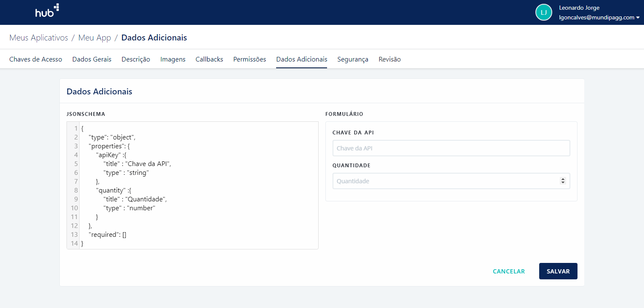Click code line "title" : "Quantidade"
Viewport: 644px width, 308px height.
pyautogui.click(x=136, y=199)
